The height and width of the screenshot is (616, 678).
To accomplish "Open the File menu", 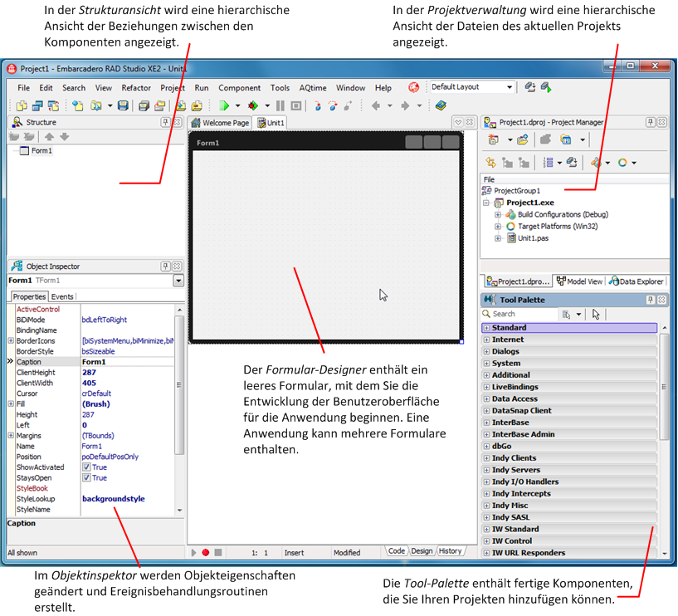I will click(x=23, y=88).
